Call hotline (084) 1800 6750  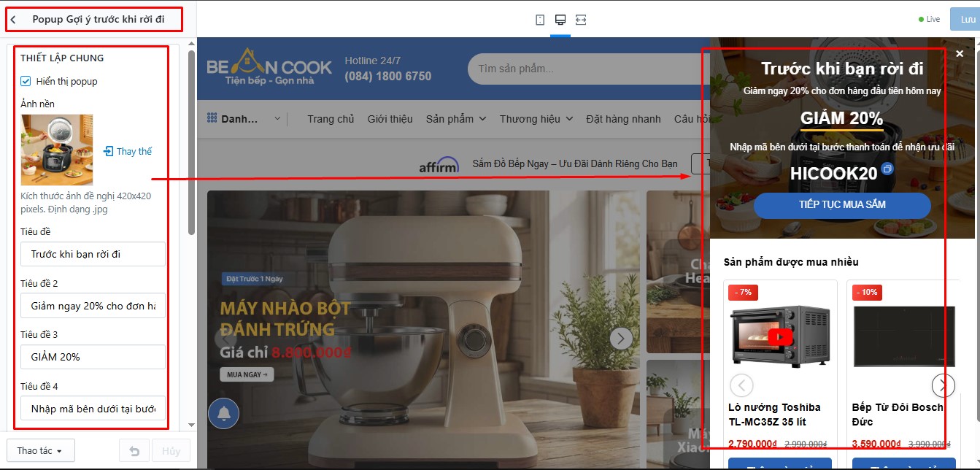(388, 76)
